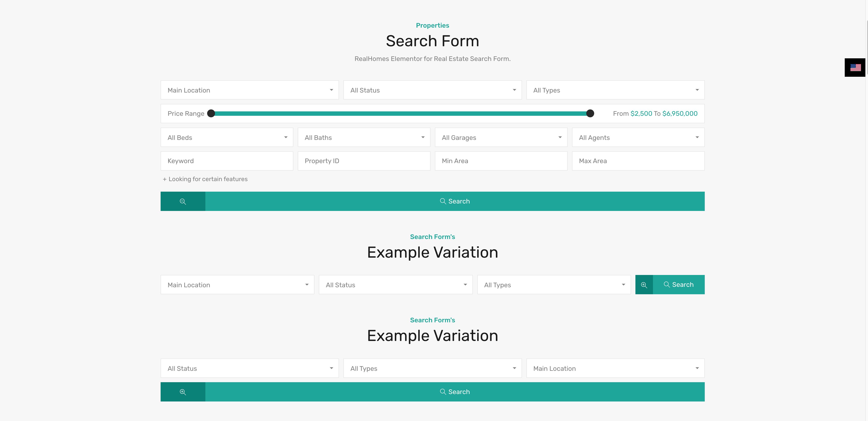Click the zoom-in icon in the bottom search bar
The height and width of the screenshot is (421, 868).
tap(183, 392)
